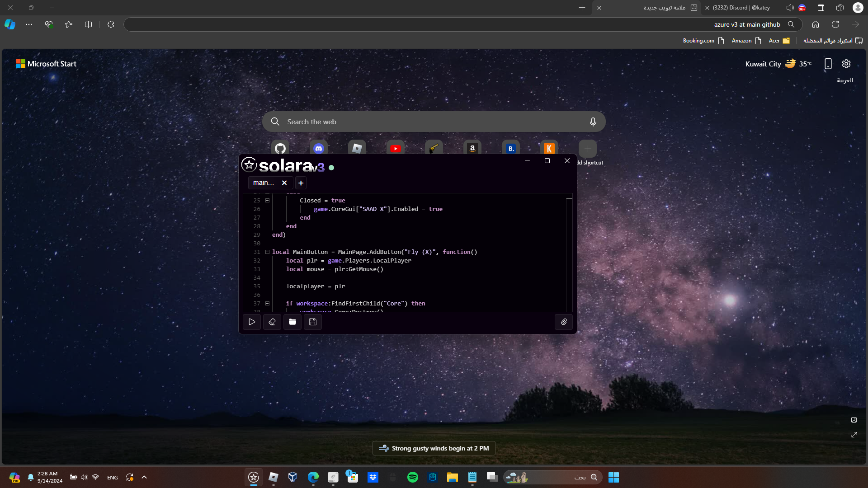Open the Copilot icon in Edge toolbar

click(10, 24)
